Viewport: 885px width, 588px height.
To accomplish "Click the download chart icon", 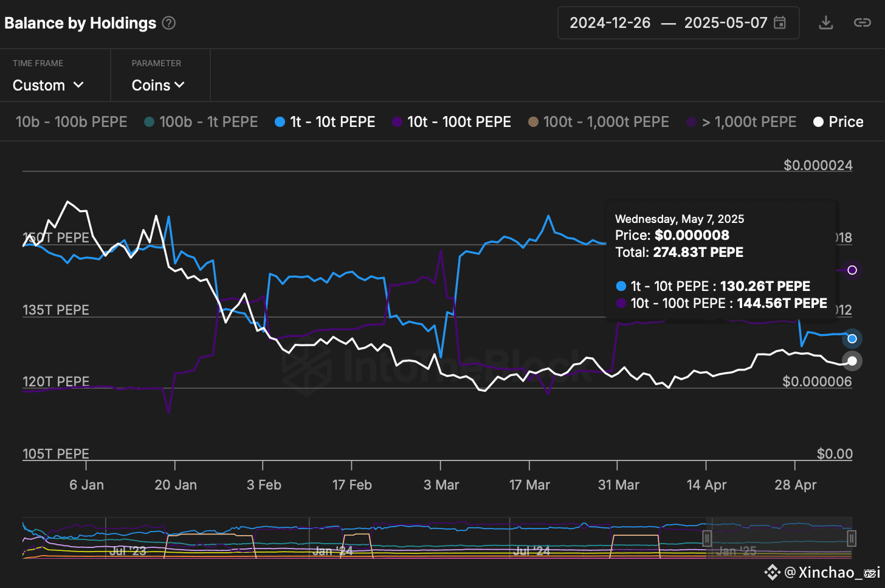I will 825,23.
